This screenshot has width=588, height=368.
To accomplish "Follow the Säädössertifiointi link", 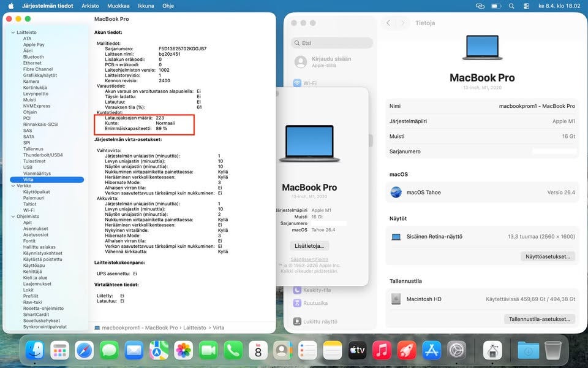I will [309, 259].
